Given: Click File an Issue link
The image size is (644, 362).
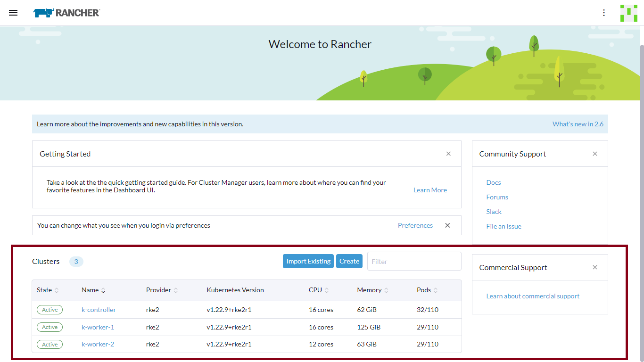Looking at the screenshot, I should pyautogui.click(x=504, y=226).
